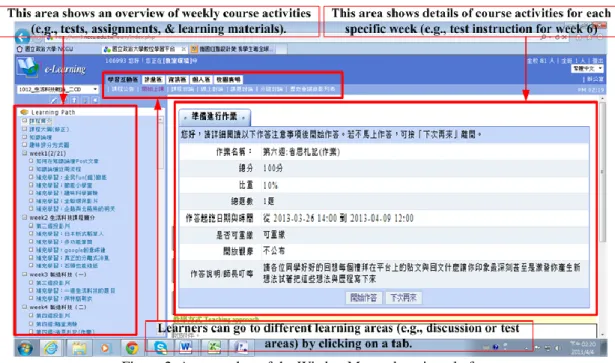Screen dimensions: 615x363
Task: Click the 登出 logout link
Action: click(598, 60)
